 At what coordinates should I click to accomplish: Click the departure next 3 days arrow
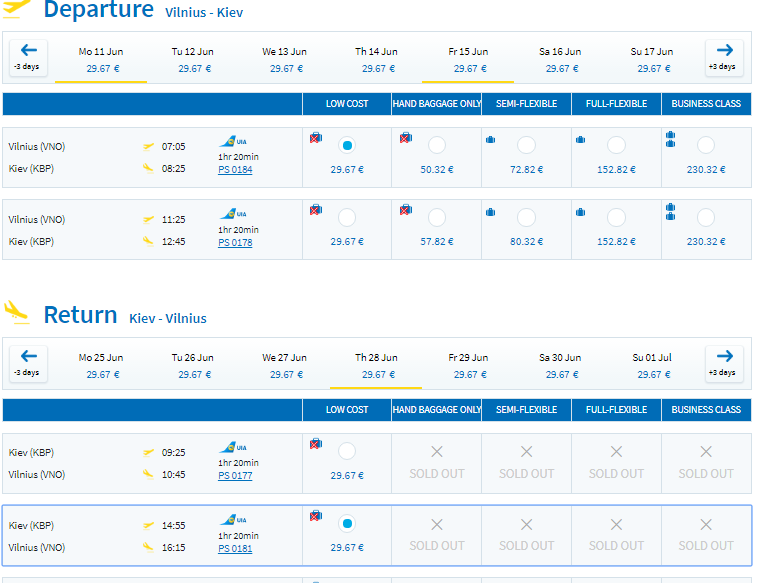pyautogui.click(x=724, y=58)
